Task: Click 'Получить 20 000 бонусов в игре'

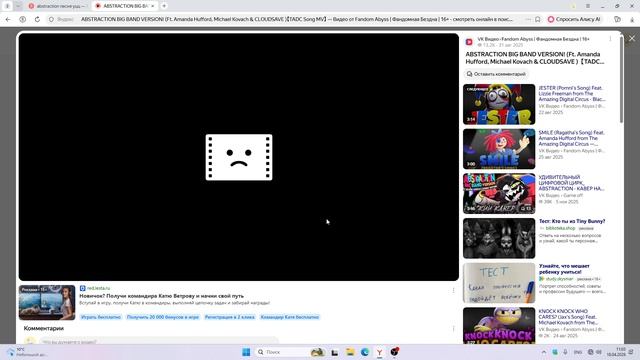Action: [x=163, y=317]
